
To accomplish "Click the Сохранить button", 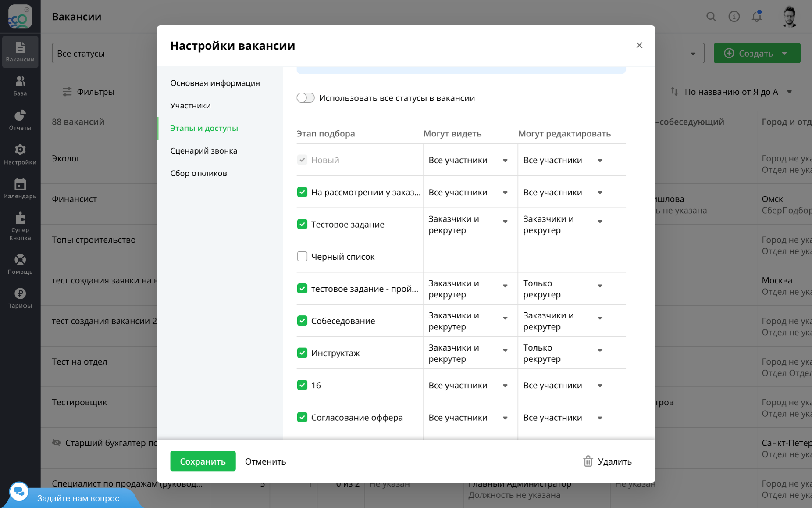I will 203,461.
